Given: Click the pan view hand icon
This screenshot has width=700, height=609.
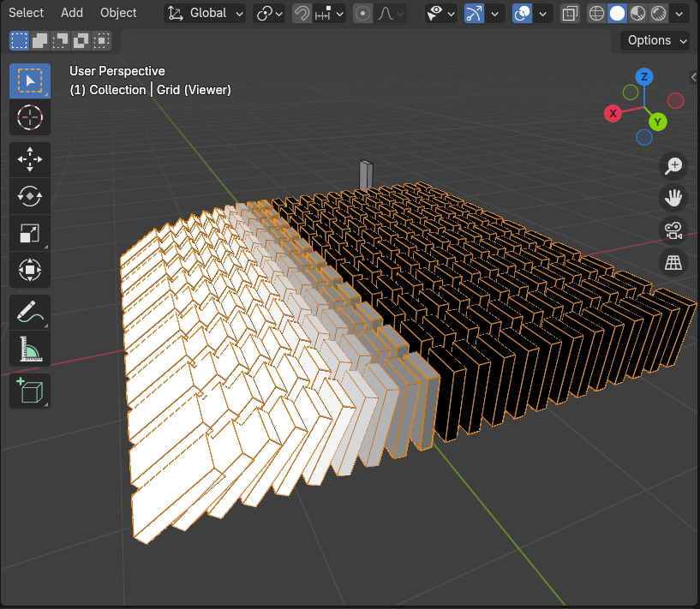Looking at the screenshot, I should 673,198.
